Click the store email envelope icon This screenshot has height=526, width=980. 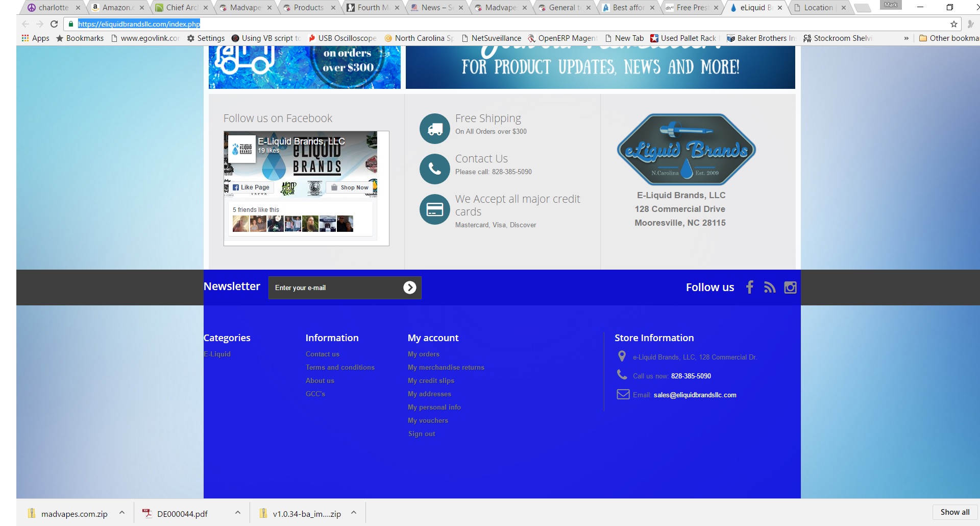pos(623,394)
